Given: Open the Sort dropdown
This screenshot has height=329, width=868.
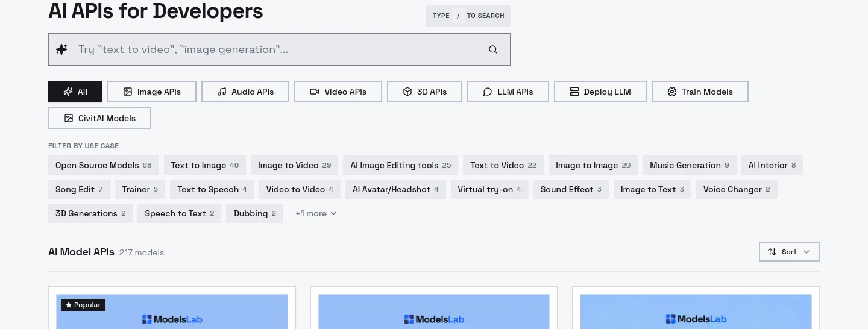Looking at the screenshot, I should [x=789, y=252].
